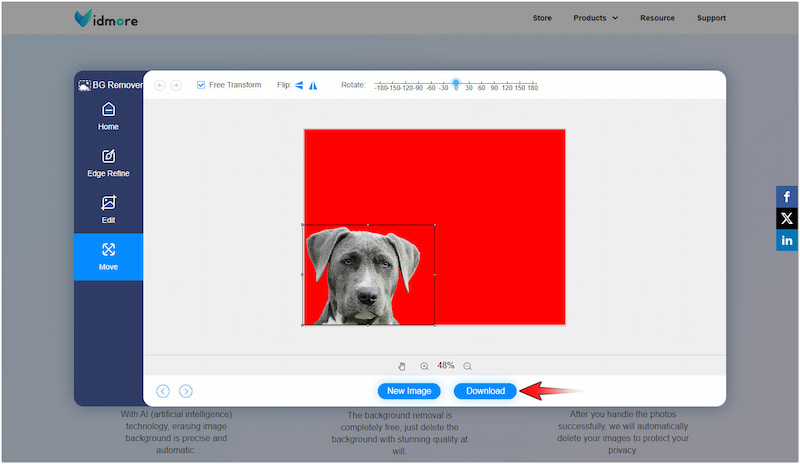
Task: Open the Edit tool in sidebar
Action: point(108,209)
